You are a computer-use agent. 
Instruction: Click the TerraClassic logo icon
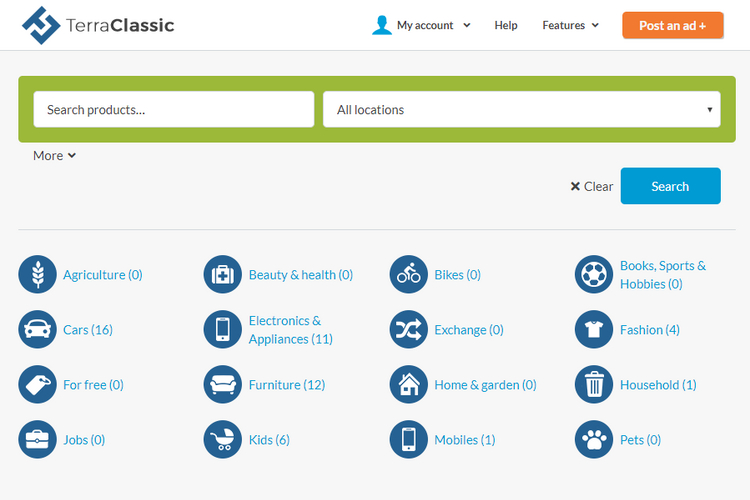pos(41,25)
